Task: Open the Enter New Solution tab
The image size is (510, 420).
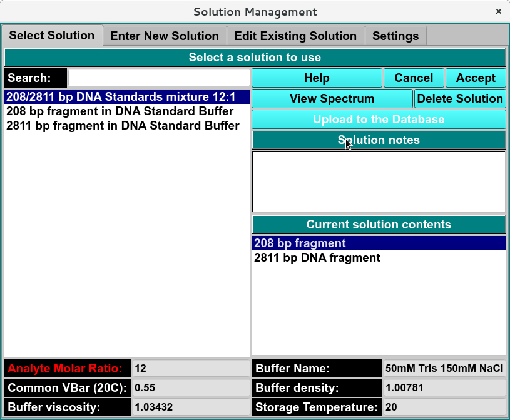Action: 164,36
